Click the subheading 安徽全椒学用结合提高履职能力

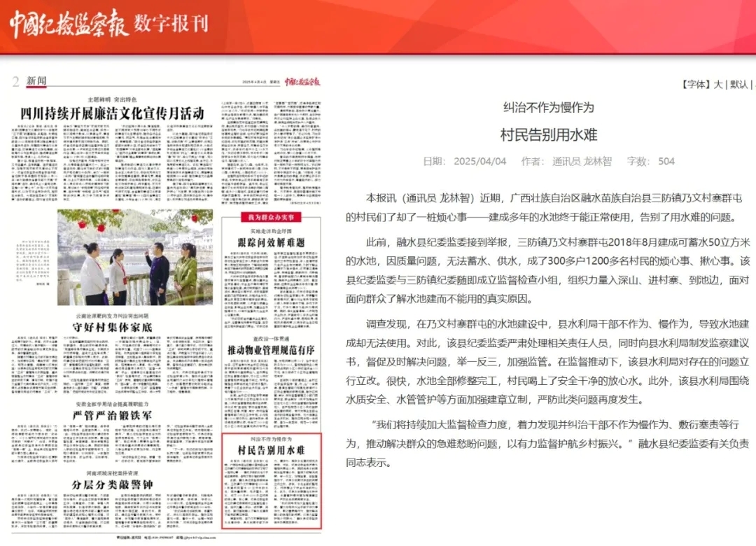(112, 404)
